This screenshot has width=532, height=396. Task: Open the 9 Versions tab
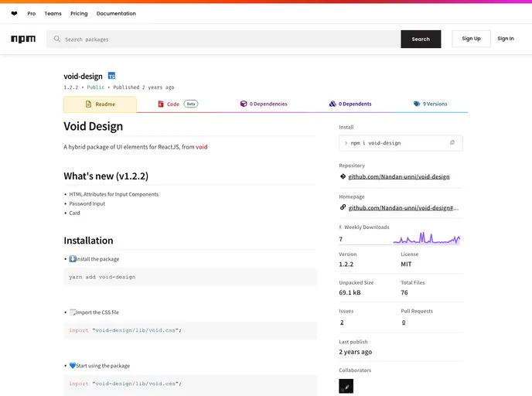[430, 104]
